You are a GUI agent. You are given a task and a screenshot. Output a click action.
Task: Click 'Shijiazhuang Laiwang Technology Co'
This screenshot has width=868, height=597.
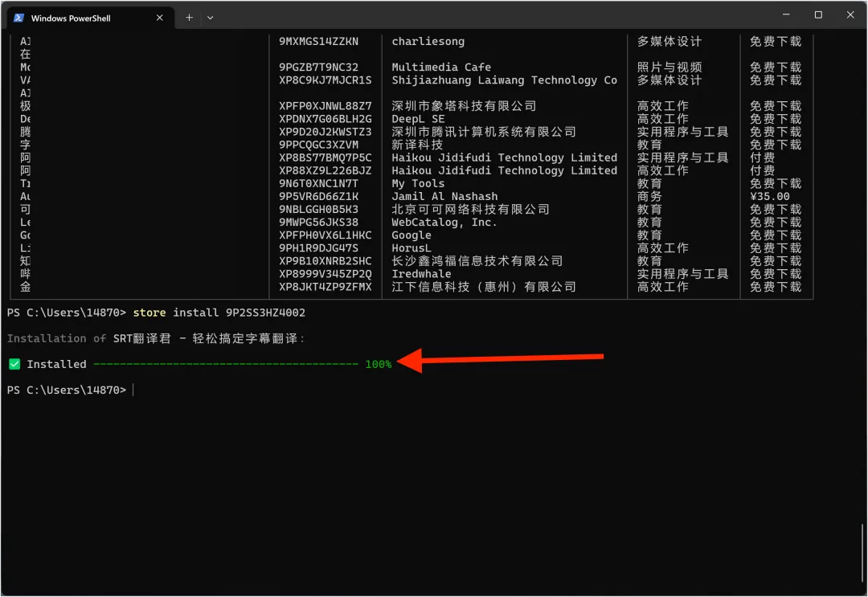pyautogui.click(x=504, y=80)
